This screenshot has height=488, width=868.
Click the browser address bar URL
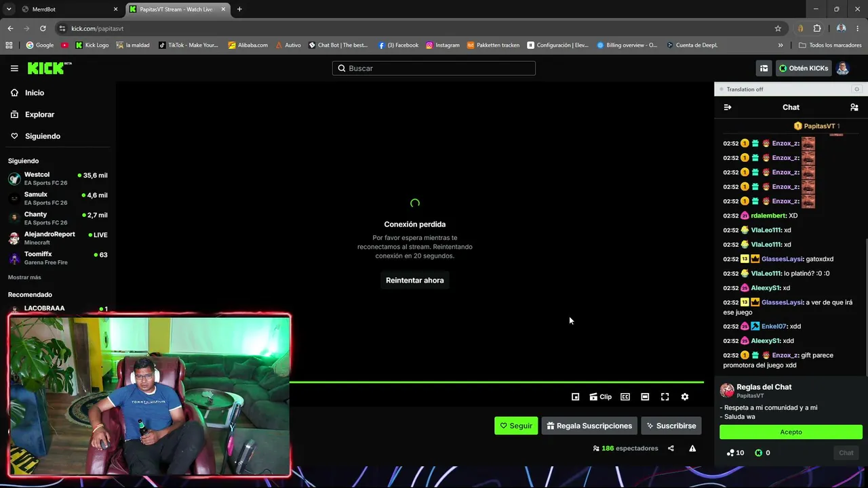pyautogui.click(x=97, y=28)
